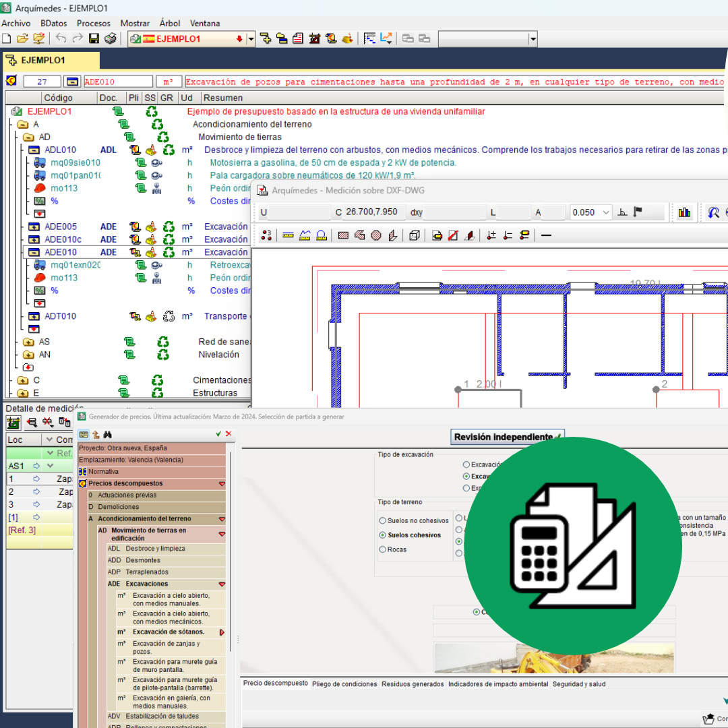The image size is (728, 728).
Task: Click the C coordinate field showing 26.700,7.950
Action: point(375,212)
